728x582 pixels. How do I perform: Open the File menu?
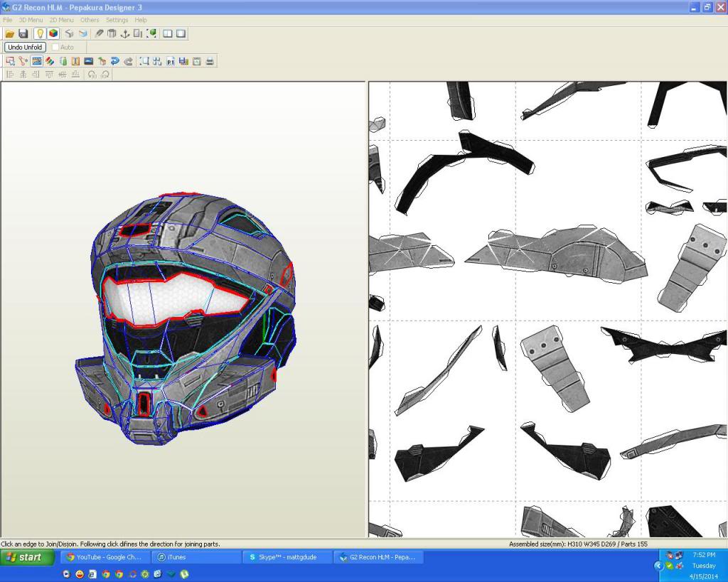click(x=7, y=20)
